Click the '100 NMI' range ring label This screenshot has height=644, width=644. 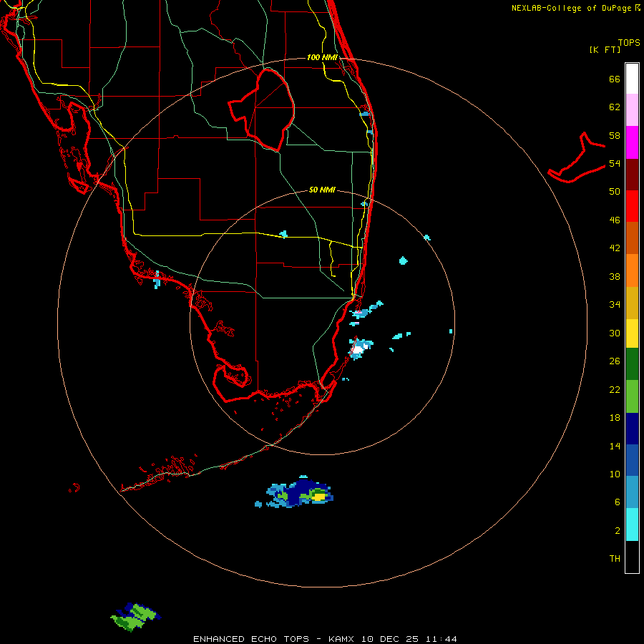[x=322, y=57]
